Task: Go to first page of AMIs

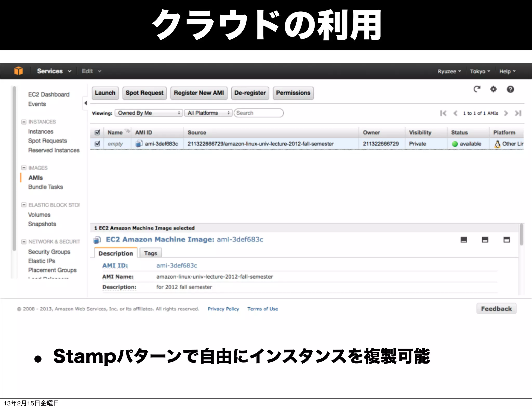Action: [443, 113]
